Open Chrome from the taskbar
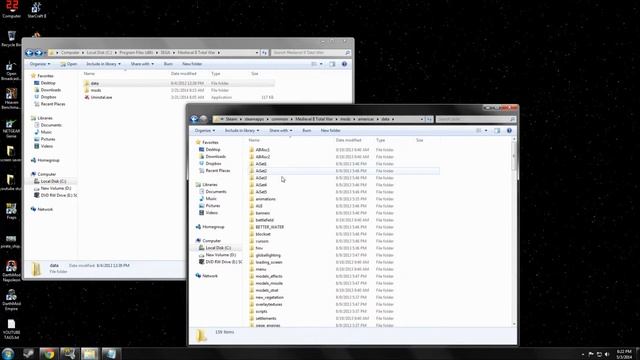640x360 pixels. [49, 353]
